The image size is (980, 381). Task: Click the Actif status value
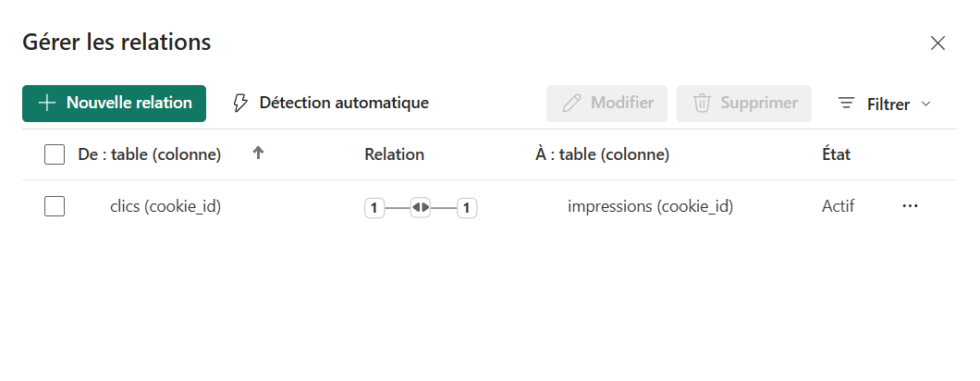[838, 207]
